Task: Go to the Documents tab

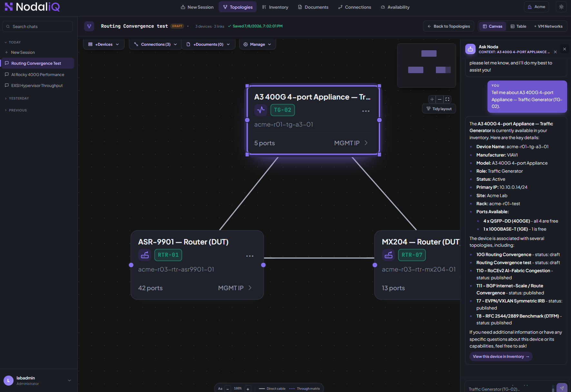Action: coord(313,7)
